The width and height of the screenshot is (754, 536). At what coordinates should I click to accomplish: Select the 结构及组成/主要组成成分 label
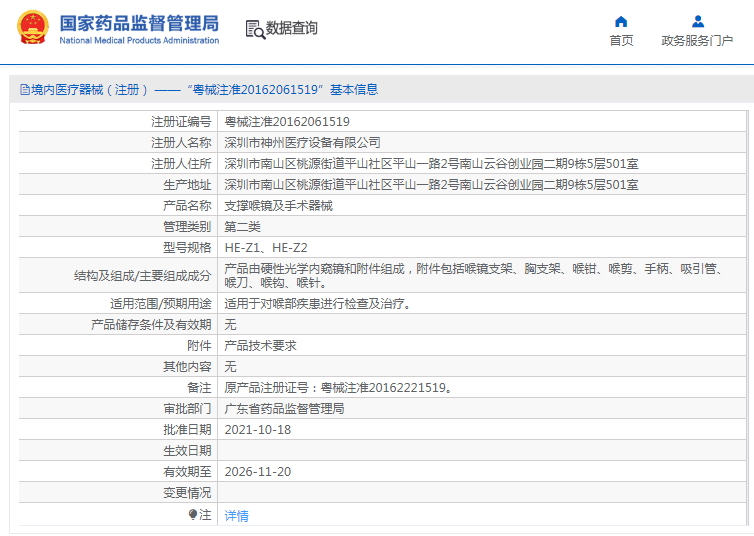pos(142,275)
